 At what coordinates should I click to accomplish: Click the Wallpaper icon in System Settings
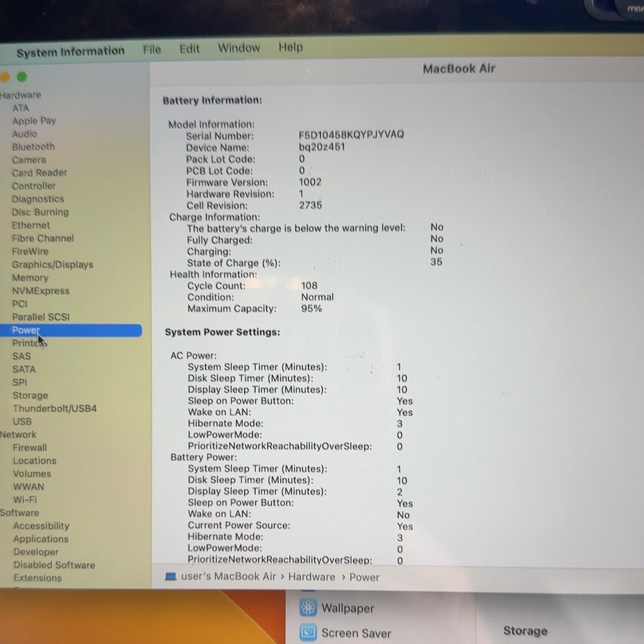coord(308,607)
